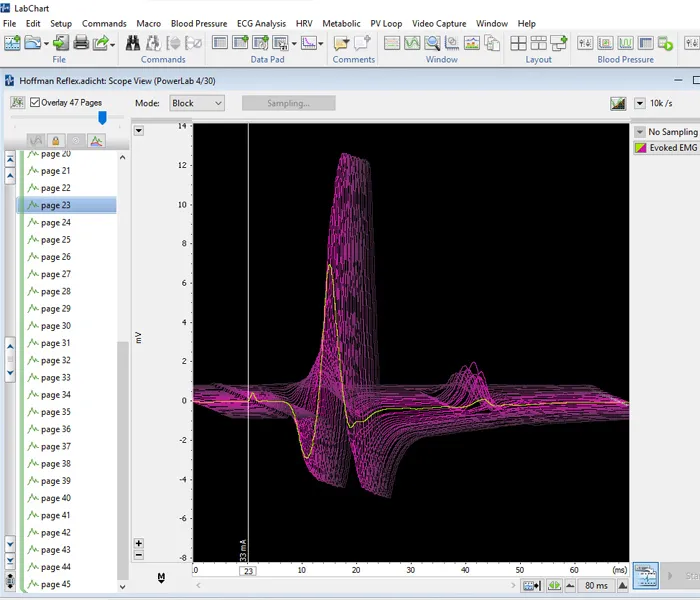
Task: Toggle the No Sampling channel checkbox
Action: tap(641, 132)
